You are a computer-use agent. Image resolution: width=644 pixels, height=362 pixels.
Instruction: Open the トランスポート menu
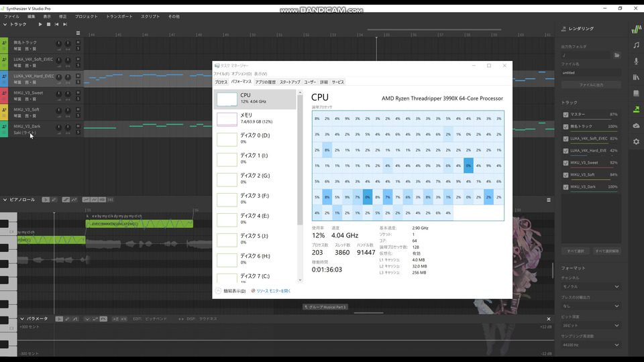point(119,16)
